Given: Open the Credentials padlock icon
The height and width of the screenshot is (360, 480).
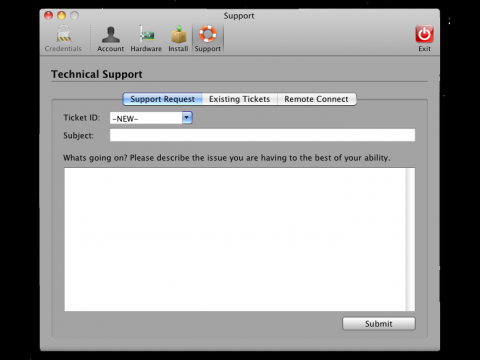Looking at the screenshot, I should pyautogui.click(x=63, y=34).
